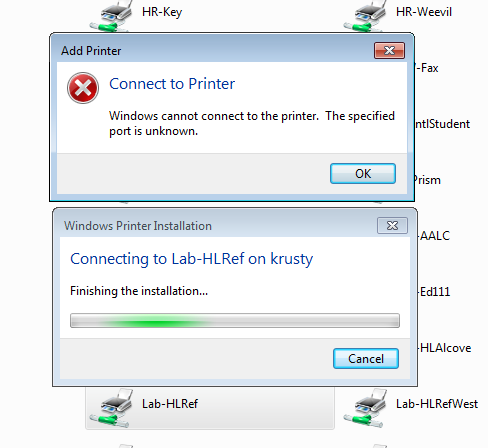Select the printer ending in AALC
The width and height of the screenshot is (488, 448).
434,236
